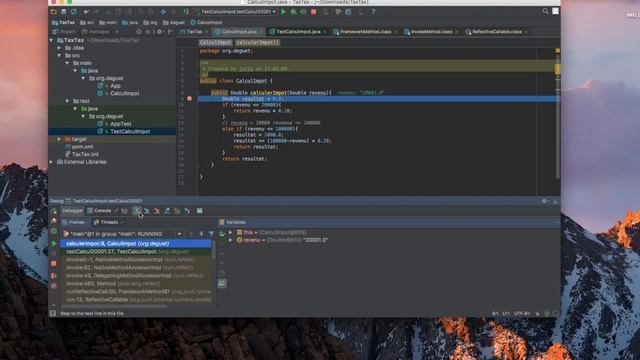Click the Force Step Into red icon
The image size is (640, 360).
(x=157, y=211)
